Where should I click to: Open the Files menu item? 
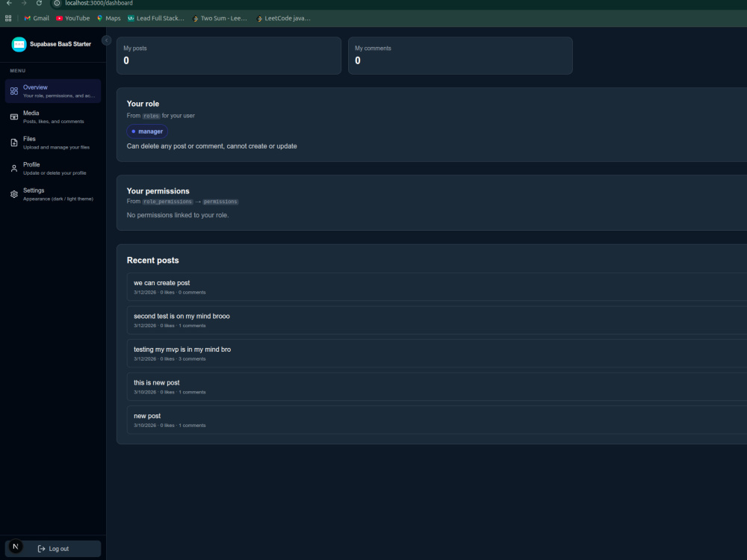pyautogui.click(x=53, y=143)
